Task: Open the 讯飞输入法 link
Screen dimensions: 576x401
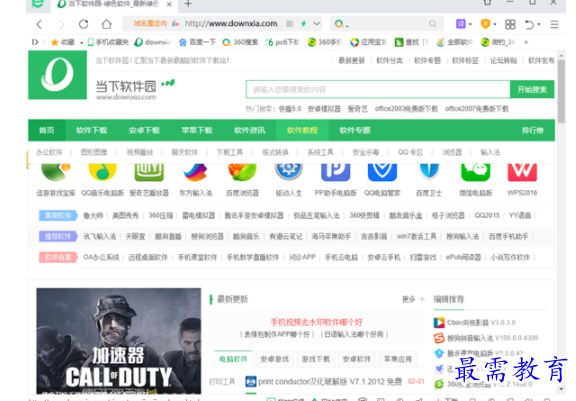Action: pyautogui.click(x=100, y=236)
